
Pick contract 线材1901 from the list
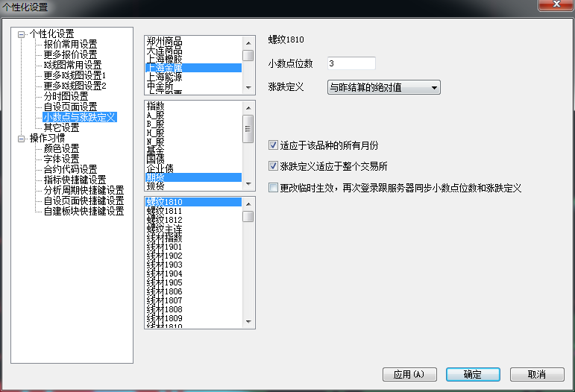pos(164,247)
